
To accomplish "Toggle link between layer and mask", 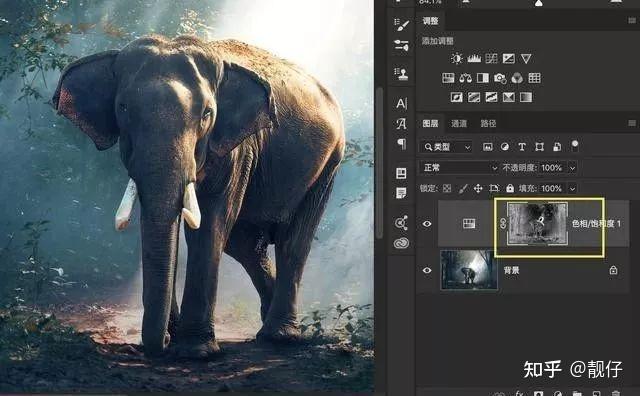I will click(503, 224).
